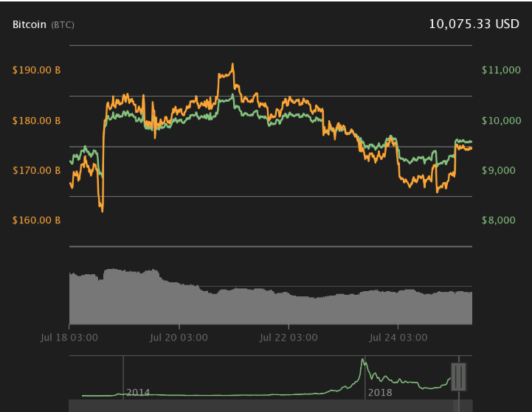Screen dimensions: 532x412
Task: Click the navigator range handle grip
Action: (460, 376)
